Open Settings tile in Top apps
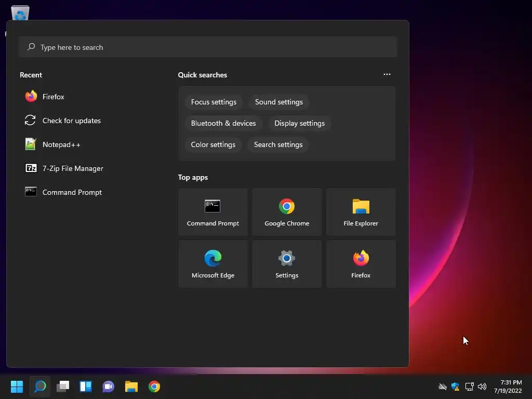The width and height of the screenshot is (532, 399). [x=287, y=264]
